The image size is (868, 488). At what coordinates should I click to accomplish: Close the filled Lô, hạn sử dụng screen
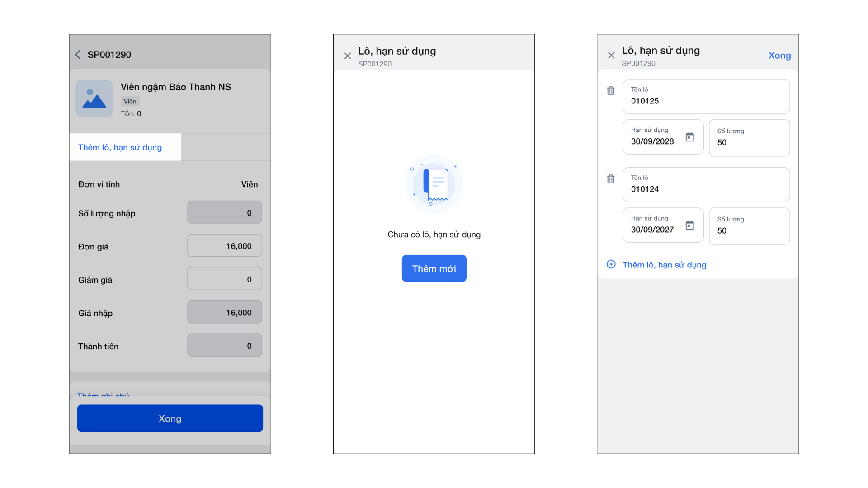(x=611, y=56)
